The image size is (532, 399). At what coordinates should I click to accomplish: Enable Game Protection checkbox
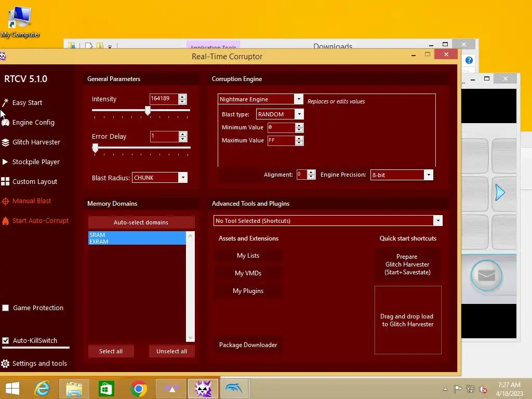pyautogui.click(x=5, y=308)
